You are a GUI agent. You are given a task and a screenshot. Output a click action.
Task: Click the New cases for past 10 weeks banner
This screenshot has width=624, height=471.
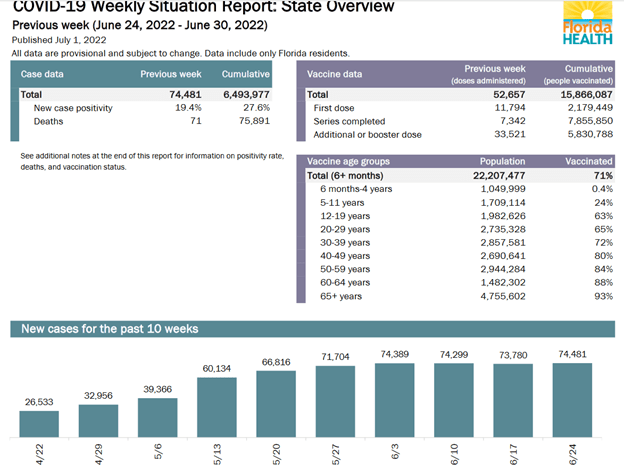(x=110, y=329)
